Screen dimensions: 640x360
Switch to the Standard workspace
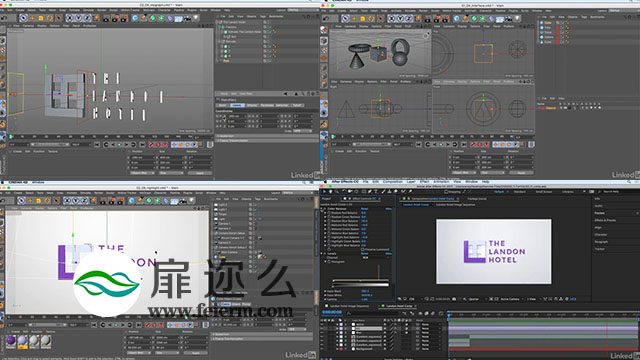(x=520, y=191)
